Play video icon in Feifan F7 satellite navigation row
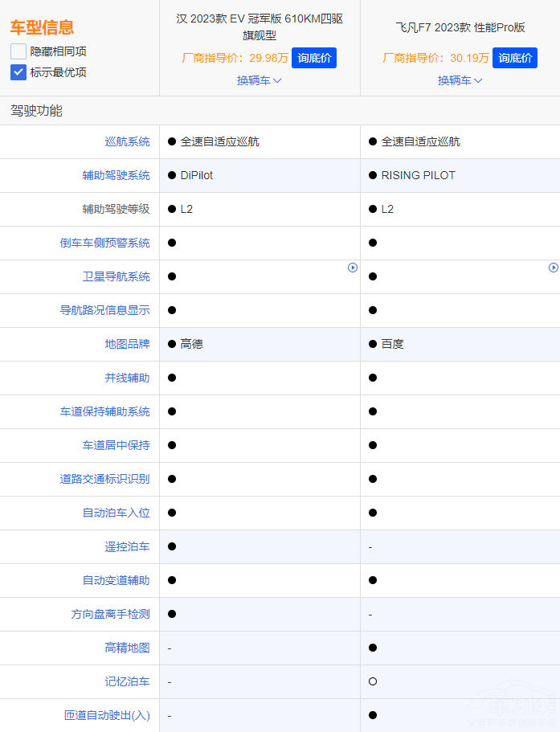This screenshot has height=732, width=560. coord(553,268)
